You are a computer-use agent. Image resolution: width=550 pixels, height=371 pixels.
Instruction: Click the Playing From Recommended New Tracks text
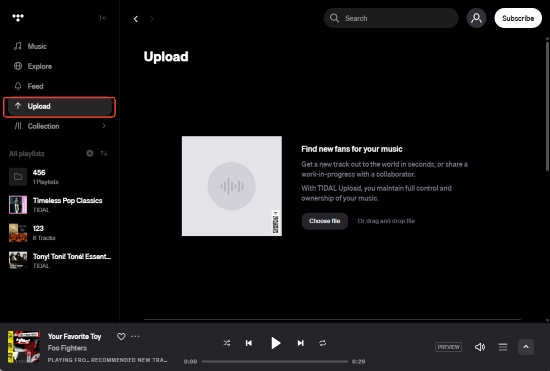tap(107, 360)
